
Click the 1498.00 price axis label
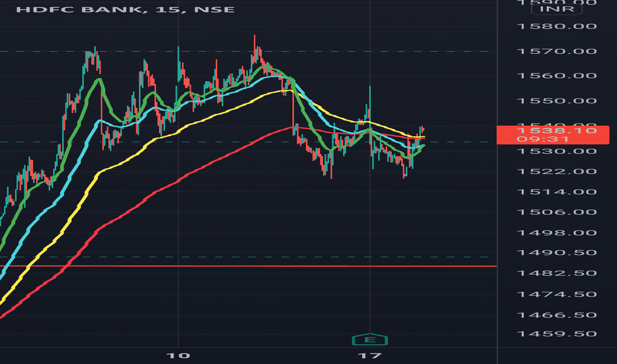tap(557, 232)
